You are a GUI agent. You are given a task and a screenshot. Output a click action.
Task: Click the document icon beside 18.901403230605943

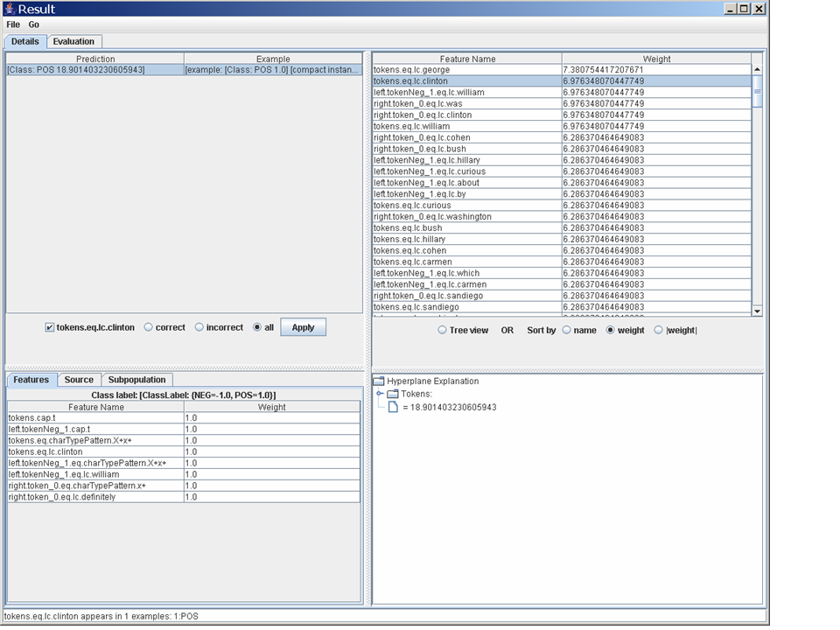[x=393, y=407]
